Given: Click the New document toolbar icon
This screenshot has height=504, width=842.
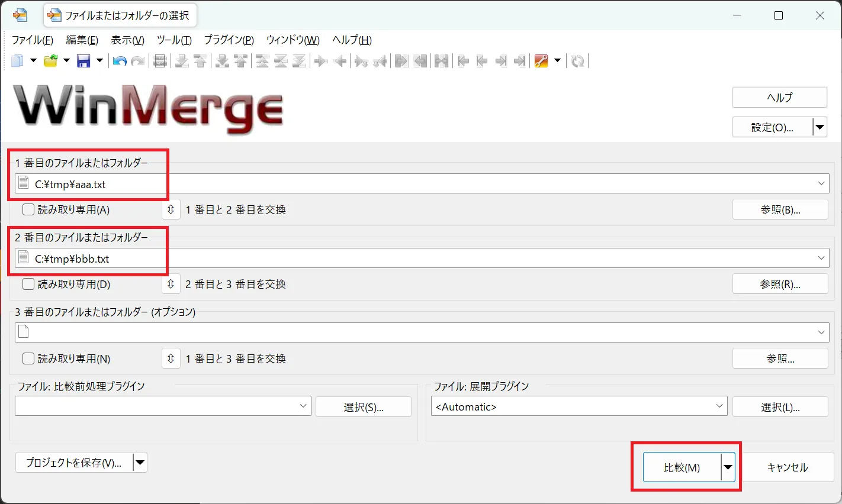Looking at the screenshot, I should (17, 61).
